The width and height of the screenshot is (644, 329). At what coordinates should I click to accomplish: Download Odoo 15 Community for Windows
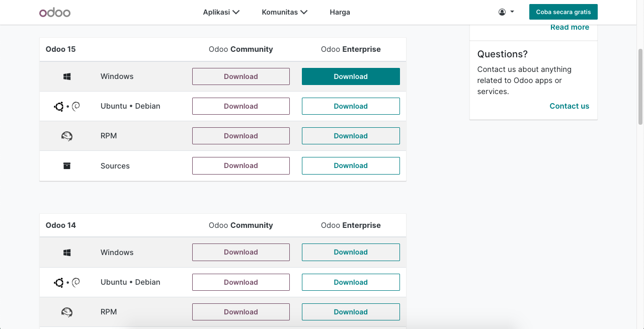[x=241, y=76]
